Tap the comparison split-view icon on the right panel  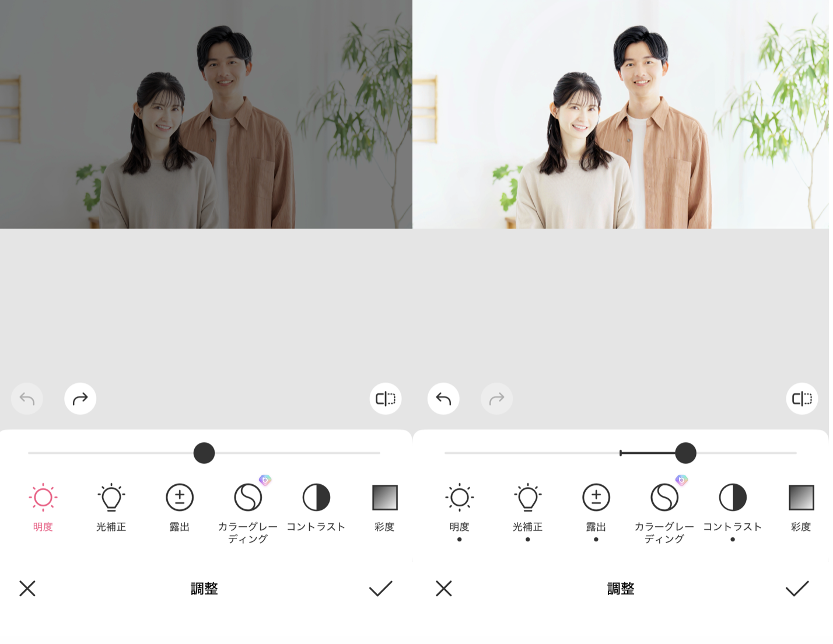pos(801,398)
